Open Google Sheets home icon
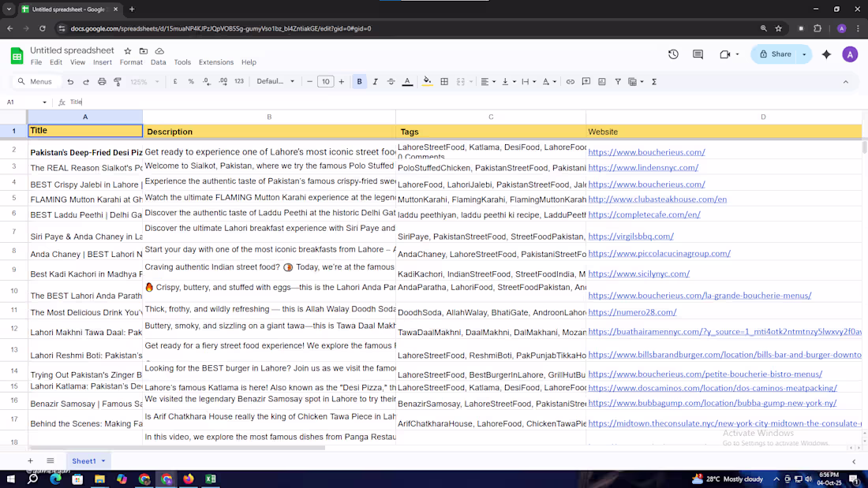This screenshot has width=868, height=488. point(17,55)
